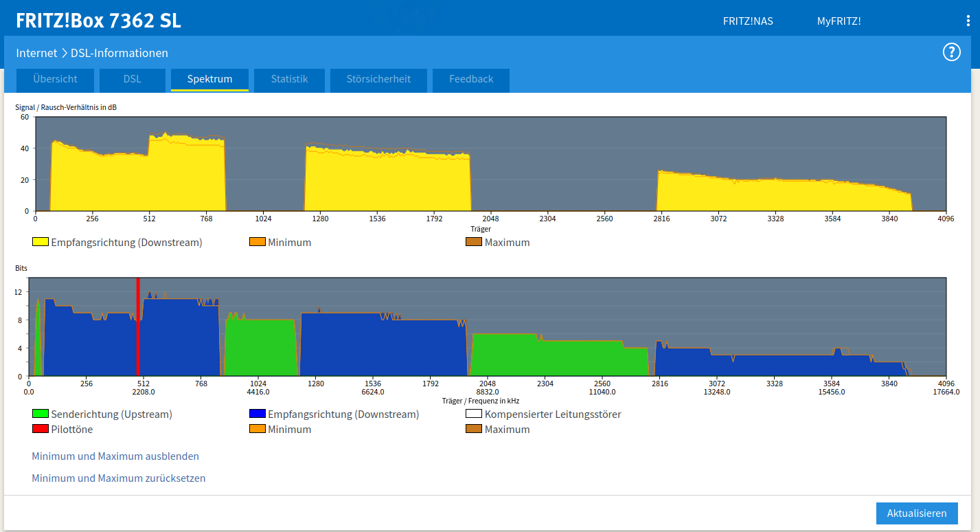This screenshot has height=532, width=980.
Task: Switch to the Feedback tab
Action: coord(471,79)
